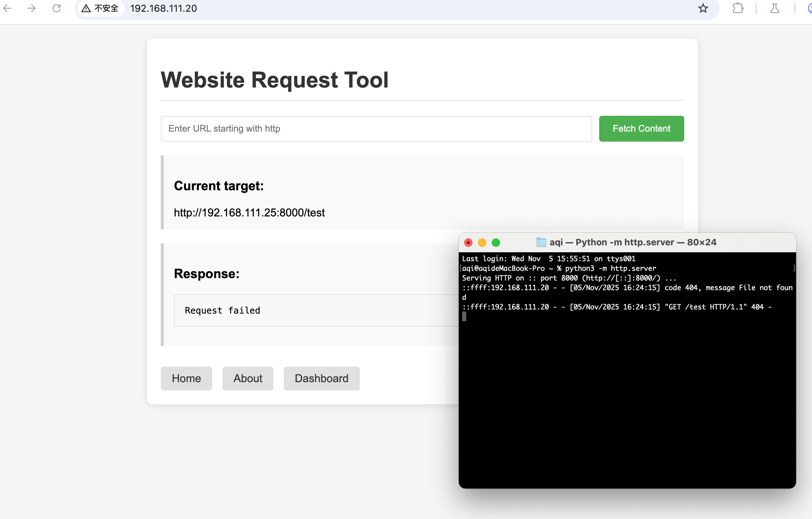Minimize the terminal with yellow button
The image size is (812, 519).
482,243
